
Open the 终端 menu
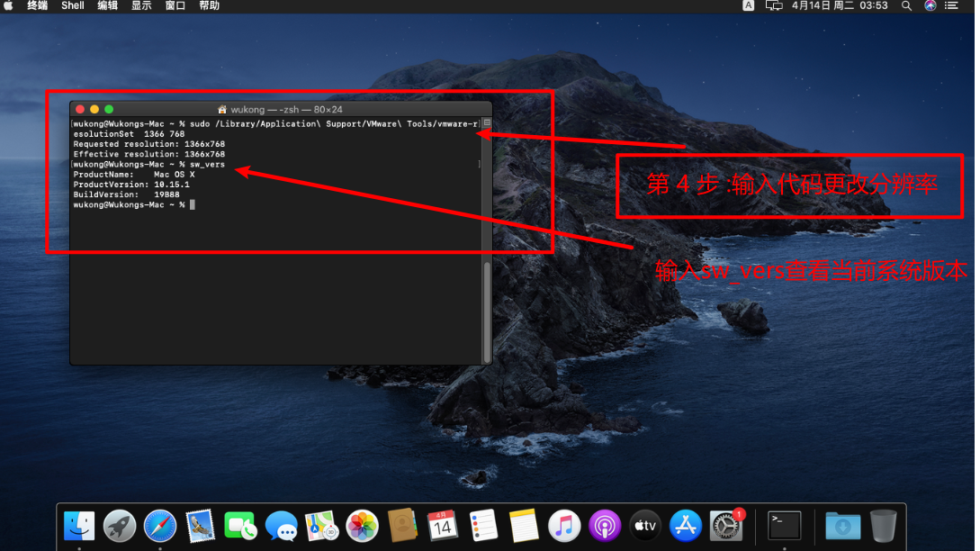click(x=36, y=5)
